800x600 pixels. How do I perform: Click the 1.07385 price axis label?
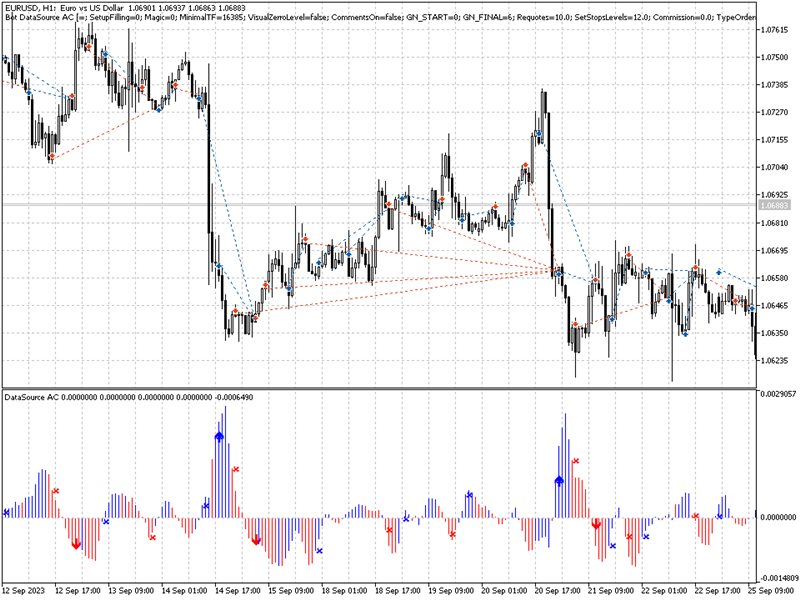tap(774, 85)
